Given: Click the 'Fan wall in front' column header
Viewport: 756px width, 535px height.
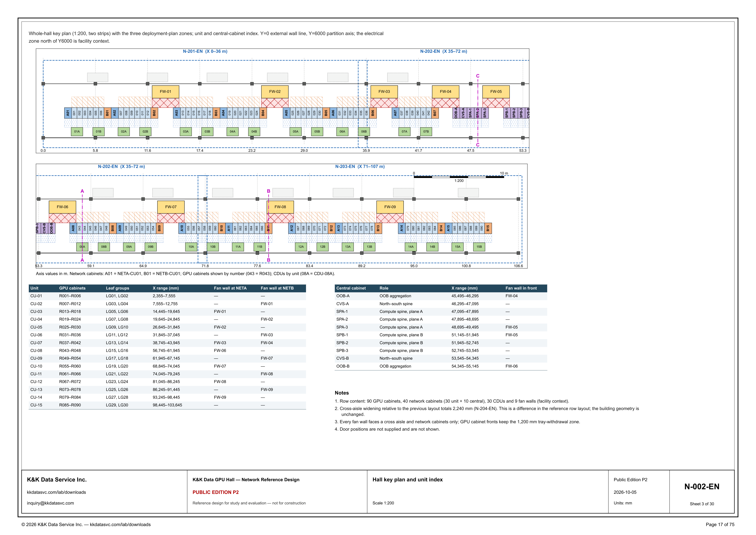Looking at the screenshot, I should 521,288.
